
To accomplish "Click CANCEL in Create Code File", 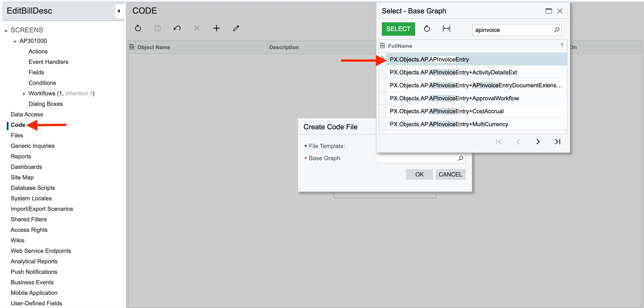I will click(x=450, y=174).
